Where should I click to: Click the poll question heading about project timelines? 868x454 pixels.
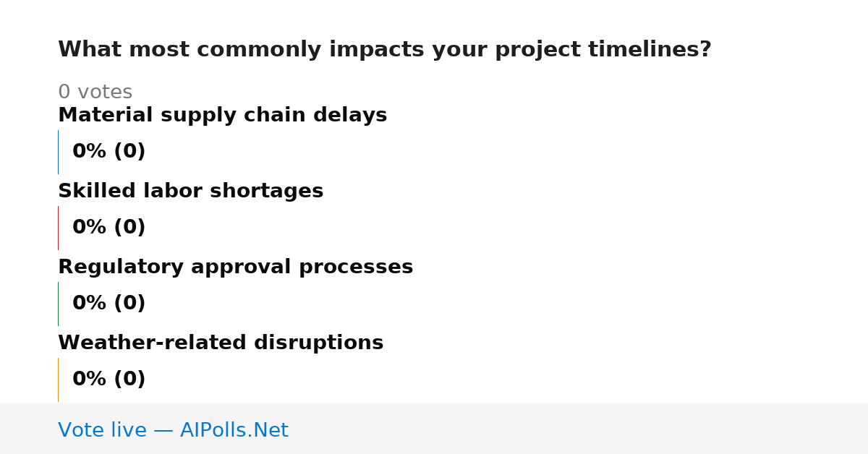tap(385, 50)
